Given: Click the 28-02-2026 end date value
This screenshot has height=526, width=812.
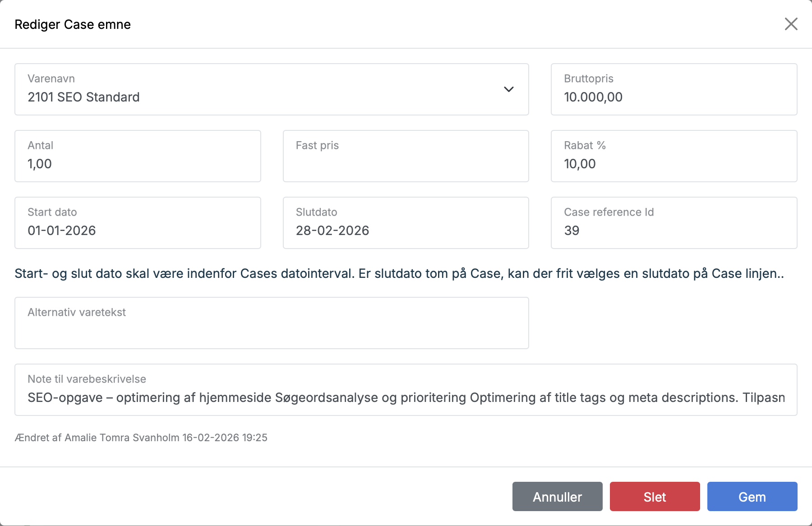Looking at the screenshot, I should point(332,231).
